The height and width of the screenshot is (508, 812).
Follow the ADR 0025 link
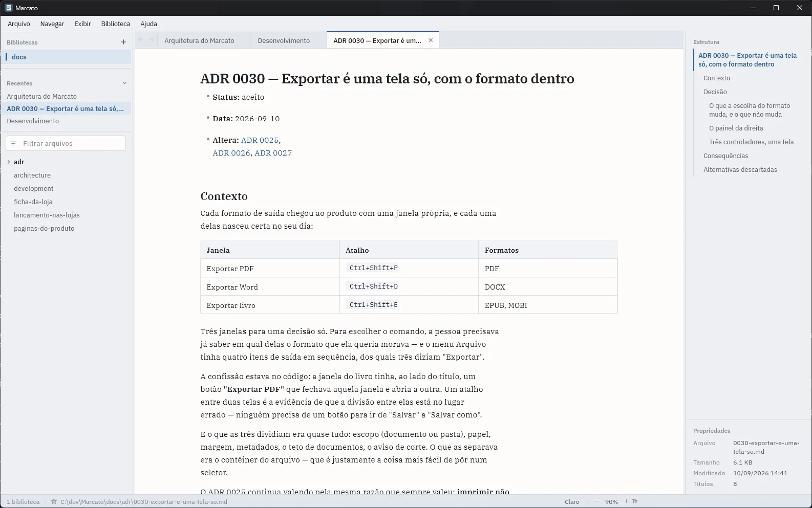tap(260, 140)
